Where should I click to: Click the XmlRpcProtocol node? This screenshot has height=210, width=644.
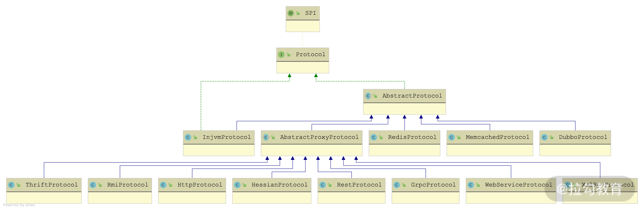point(607,185)
